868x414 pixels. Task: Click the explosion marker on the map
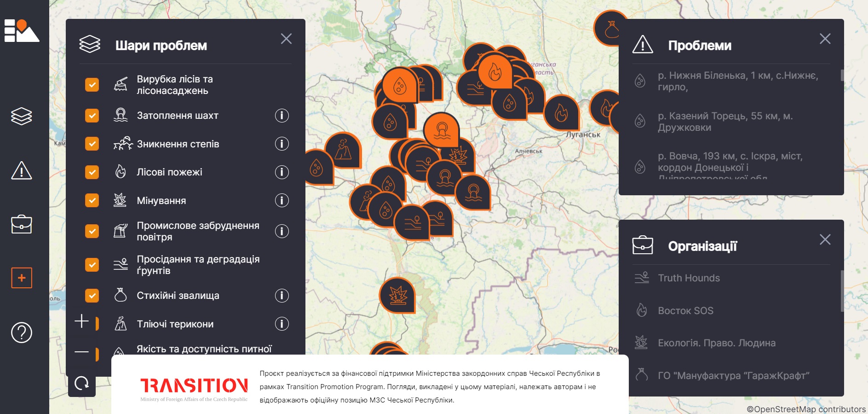398,296
